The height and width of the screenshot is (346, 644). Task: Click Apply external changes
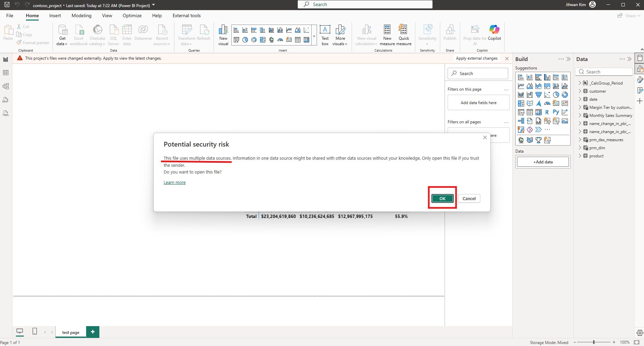point(477,58)
